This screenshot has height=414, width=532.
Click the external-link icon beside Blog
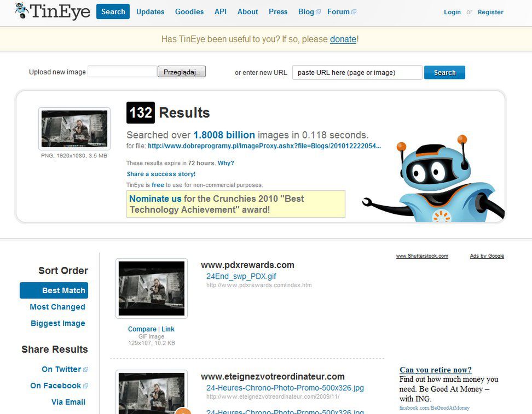tap(318, 12)
